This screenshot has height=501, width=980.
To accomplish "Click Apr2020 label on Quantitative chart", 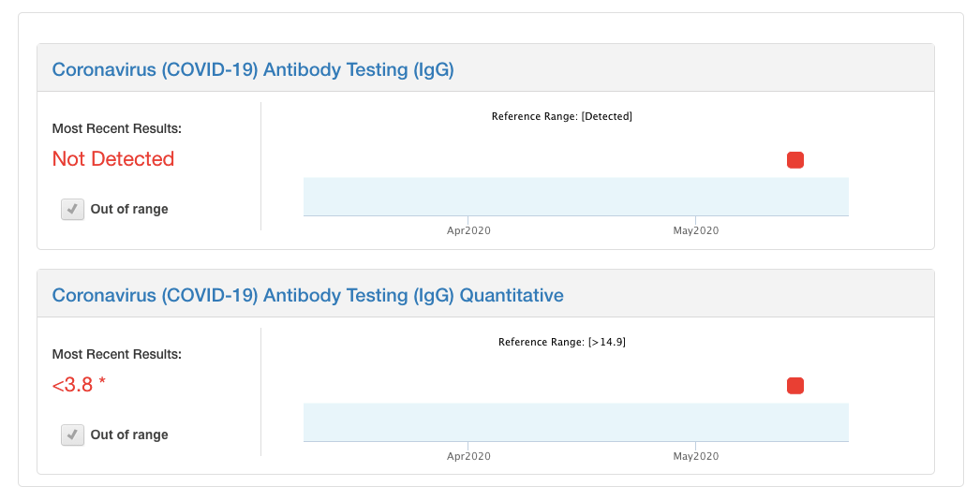I will [x=468, y=456].
